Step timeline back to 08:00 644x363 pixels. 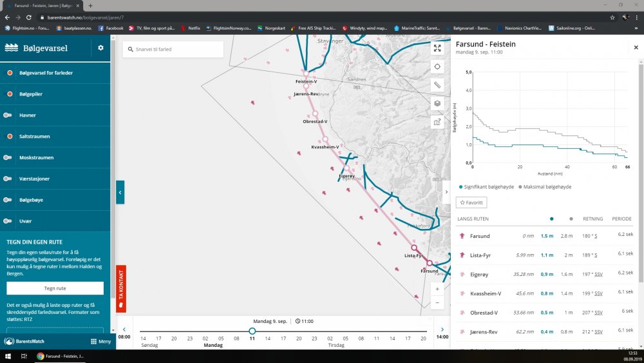(124, 329)
